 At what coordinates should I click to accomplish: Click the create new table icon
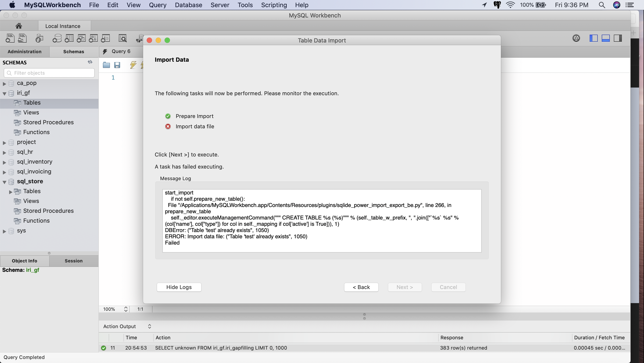(69, 38)
